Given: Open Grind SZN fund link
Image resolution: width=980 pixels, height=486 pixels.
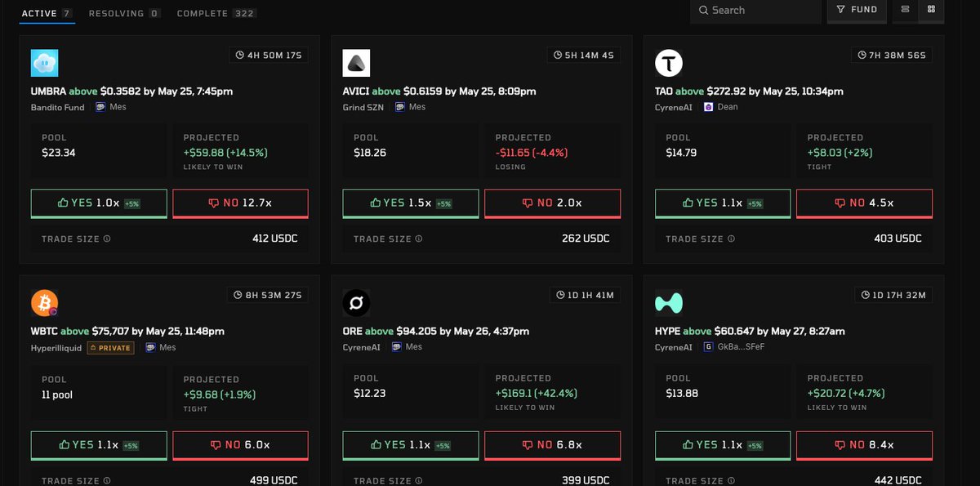Looking at the screenshot, I should [363, 107].
